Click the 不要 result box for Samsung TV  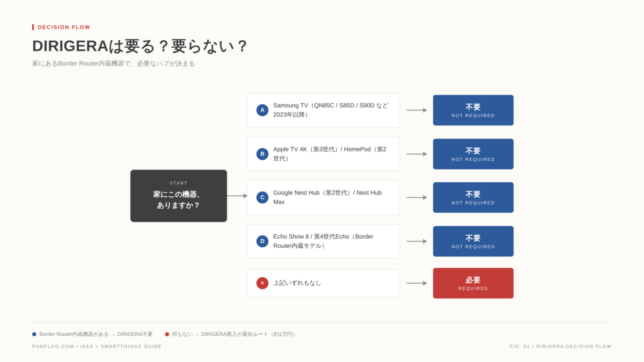tap(473, 110)
